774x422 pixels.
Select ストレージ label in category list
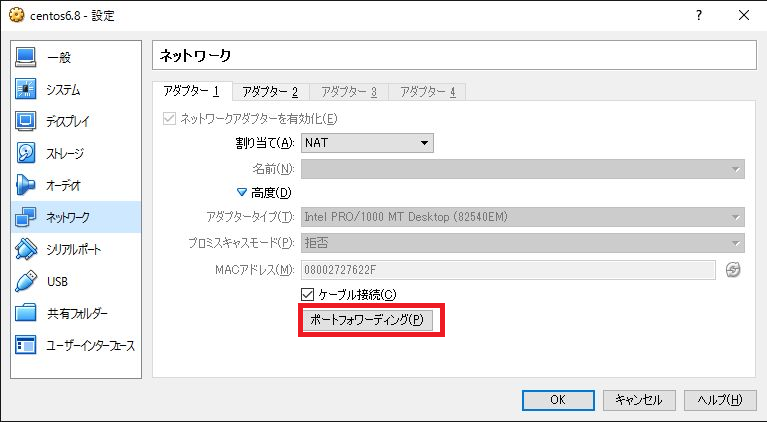(x=65, y=153)
